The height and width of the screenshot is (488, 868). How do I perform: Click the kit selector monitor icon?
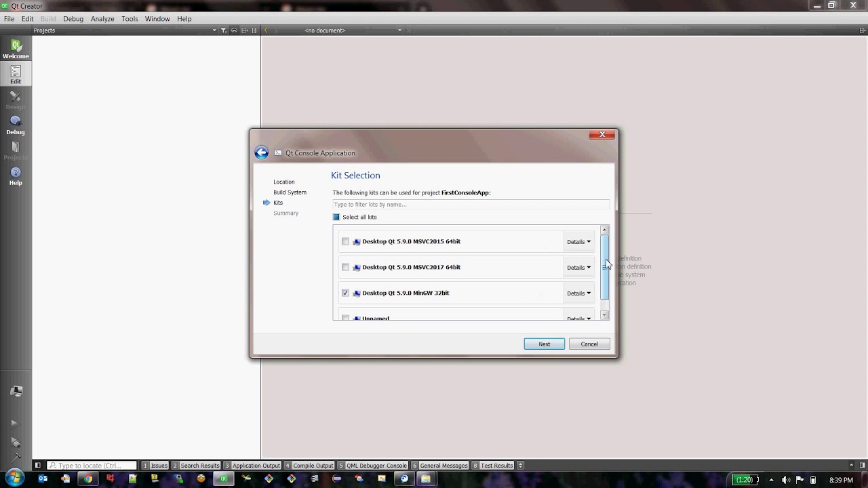pos(16,391)
